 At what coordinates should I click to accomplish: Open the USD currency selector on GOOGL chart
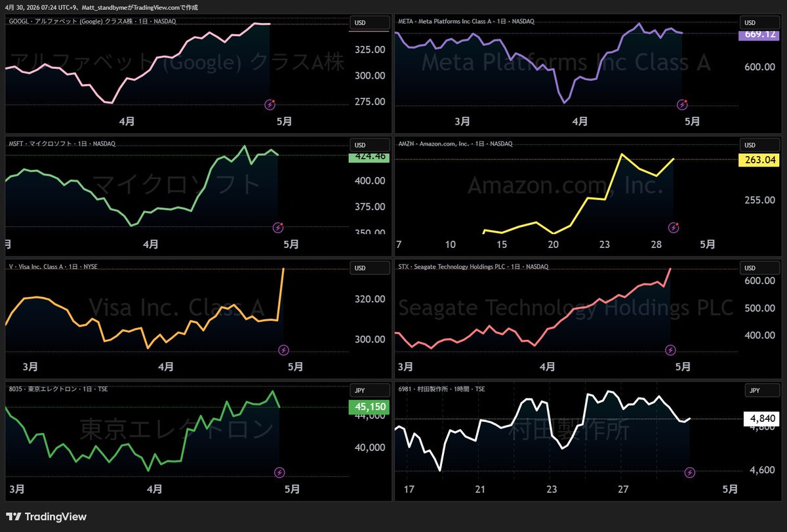click(369, 22)
